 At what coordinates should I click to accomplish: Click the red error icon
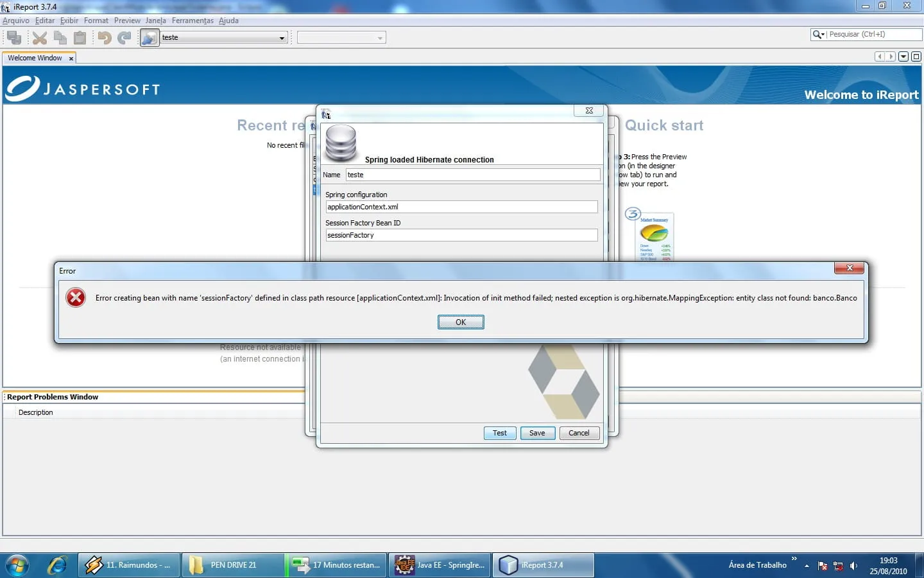tap(76, 297)
